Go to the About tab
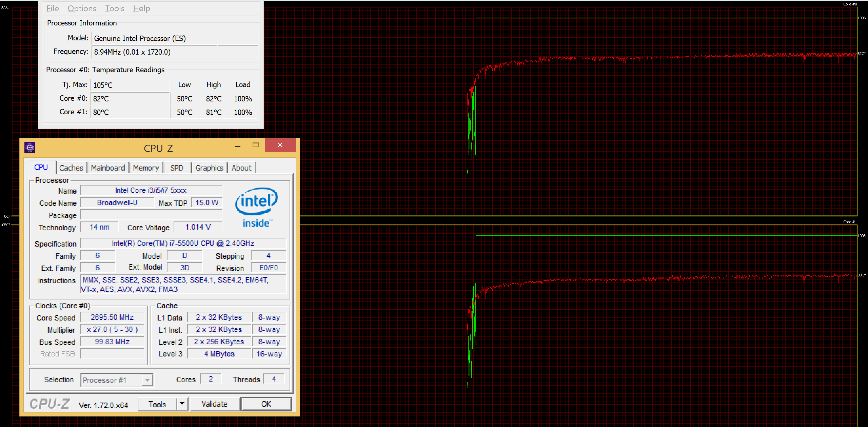 [x=241, y=168]
